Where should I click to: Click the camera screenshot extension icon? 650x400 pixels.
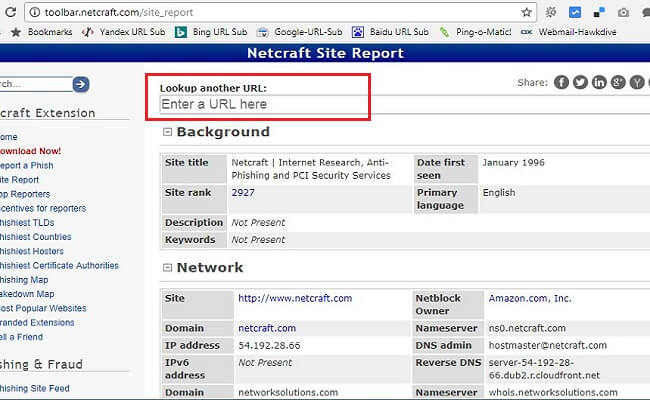(x=623, y=13)
